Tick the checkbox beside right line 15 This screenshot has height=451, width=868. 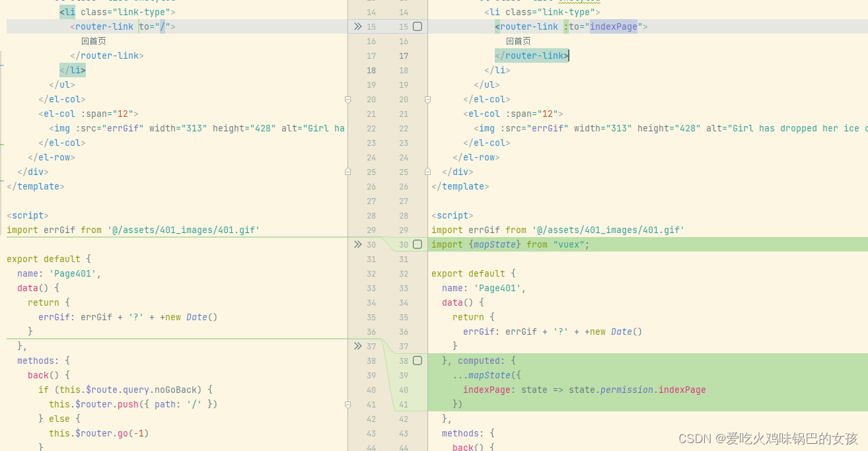[x=417, y=26]
